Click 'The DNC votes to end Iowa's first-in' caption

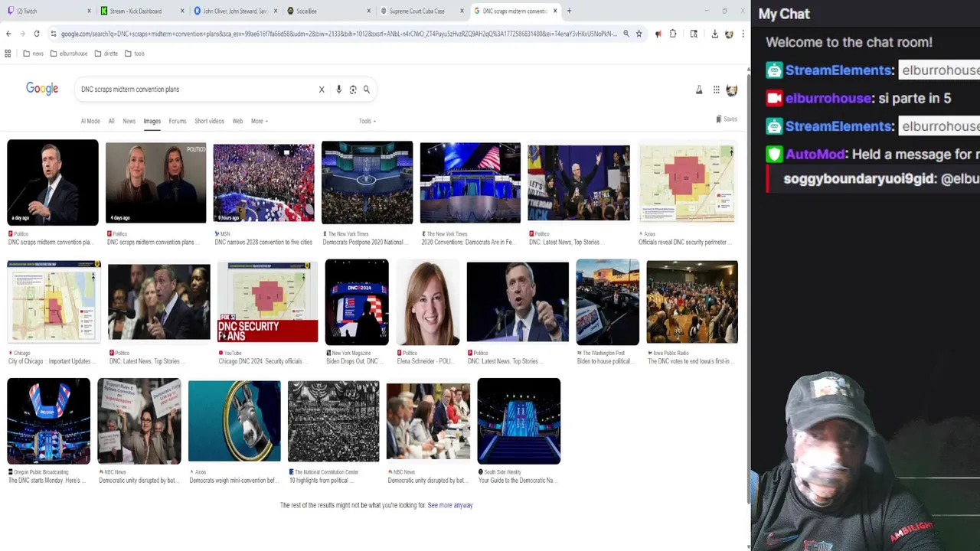pos(692,361)
